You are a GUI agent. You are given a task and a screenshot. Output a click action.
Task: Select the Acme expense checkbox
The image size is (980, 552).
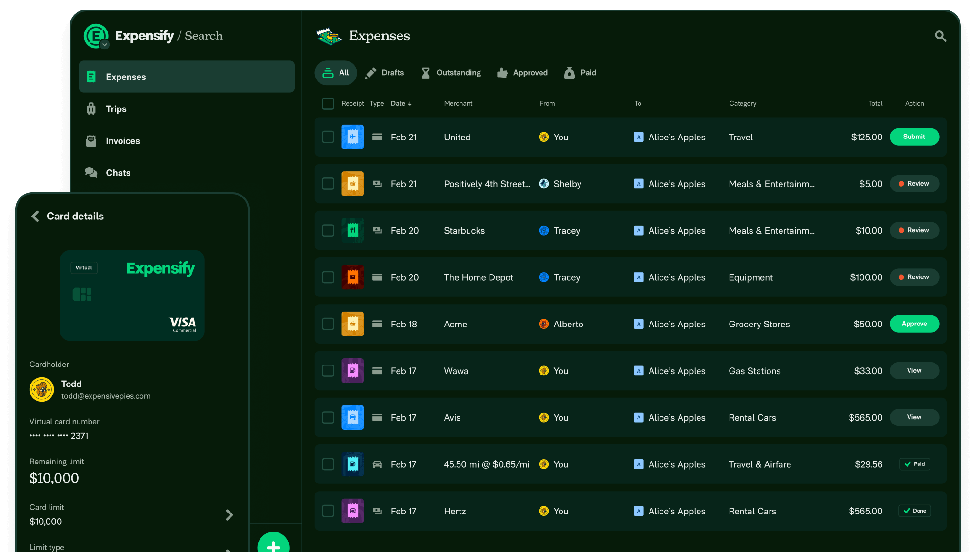point(328,324)
